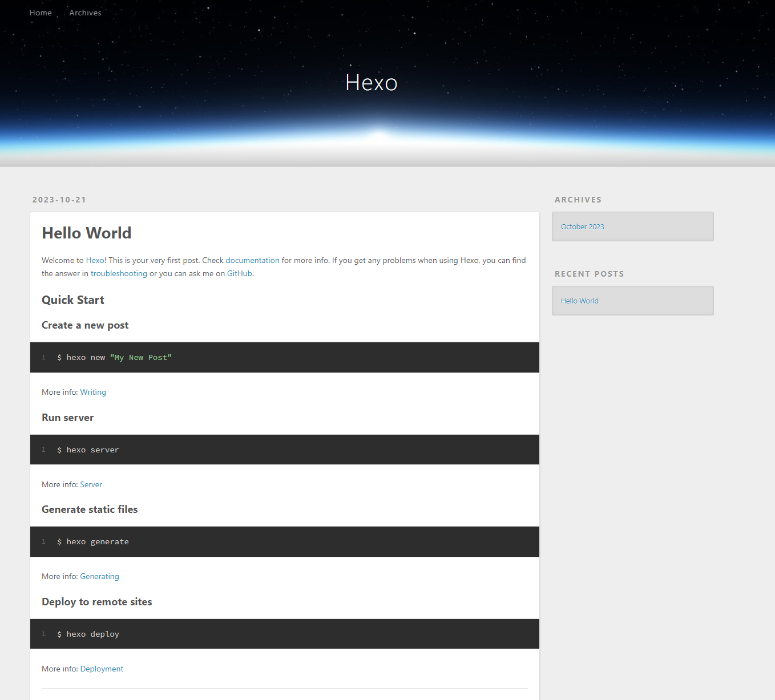Visit the GitHub link
This screenshot has height=700, width=775.
240,273
